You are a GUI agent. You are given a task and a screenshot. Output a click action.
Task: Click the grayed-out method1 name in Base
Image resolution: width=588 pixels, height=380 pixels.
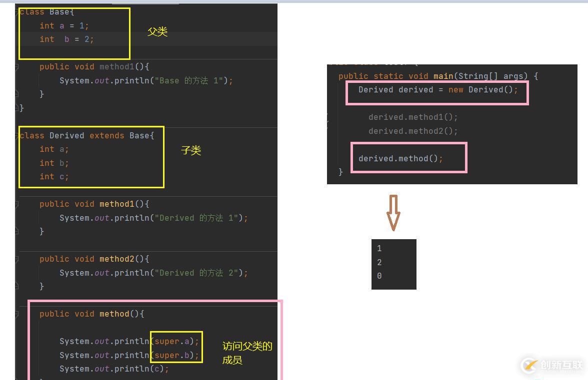(116, 66)
